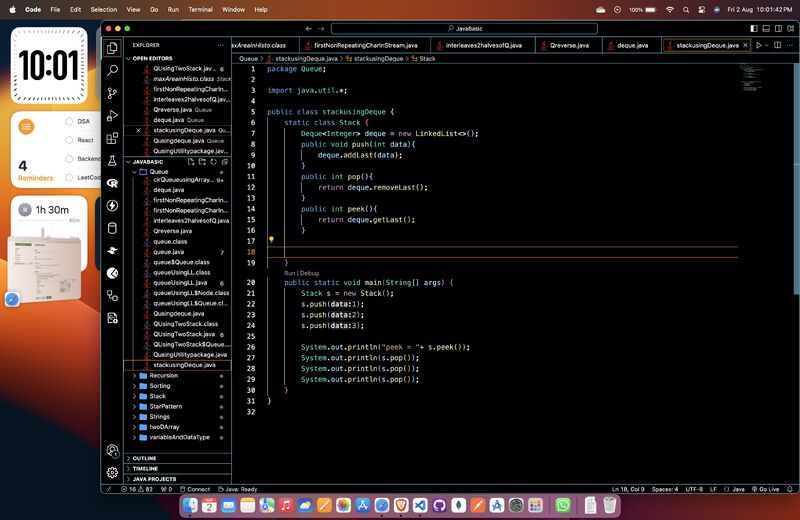
Task: Expand the JAVA PROJECTS panel
Action: click(154, 479)
